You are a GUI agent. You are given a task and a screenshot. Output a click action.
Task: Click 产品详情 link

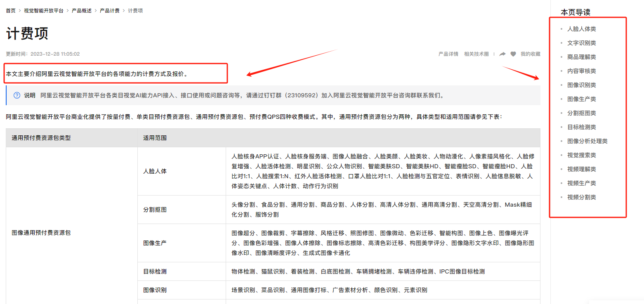(448, 54)
